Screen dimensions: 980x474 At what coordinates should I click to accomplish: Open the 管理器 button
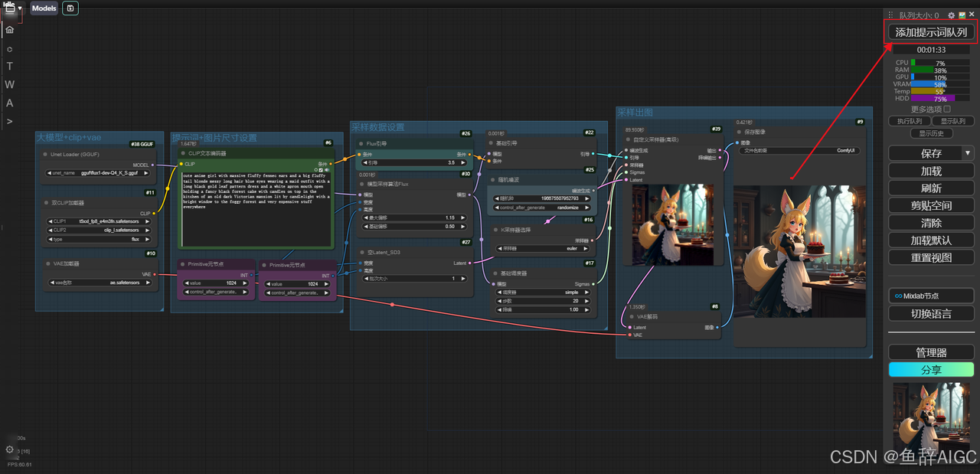click(x=931, y=352)
